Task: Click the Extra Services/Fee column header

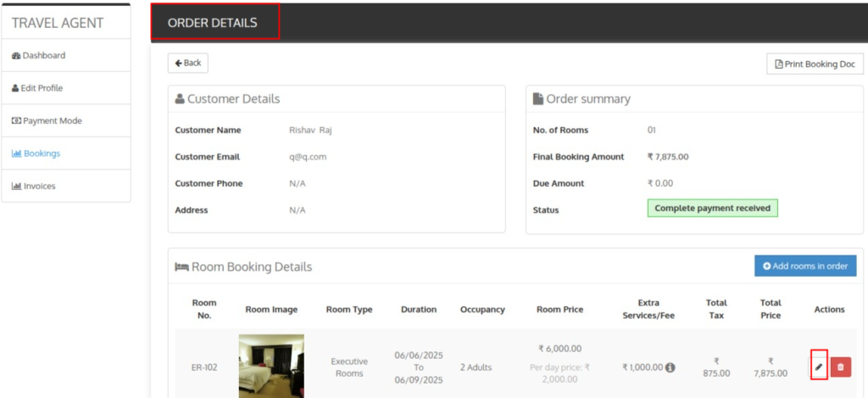Action: point(648,309)
